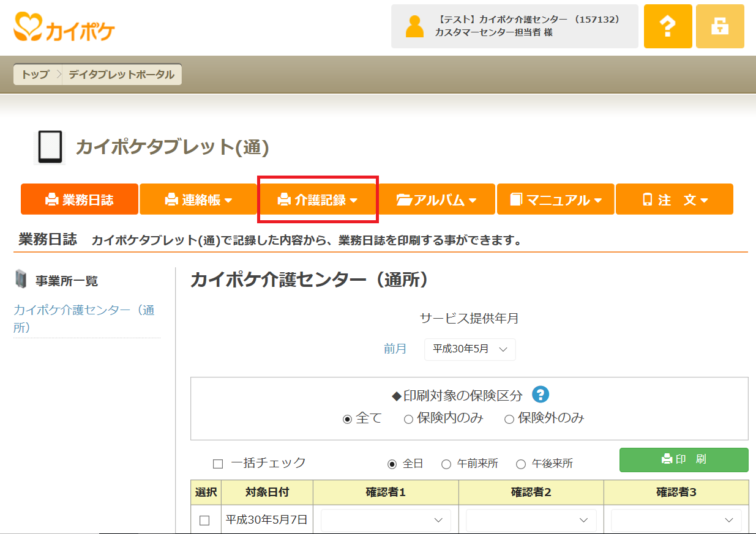
Task: Go to the 前月 link
Action: click(395, 349)
